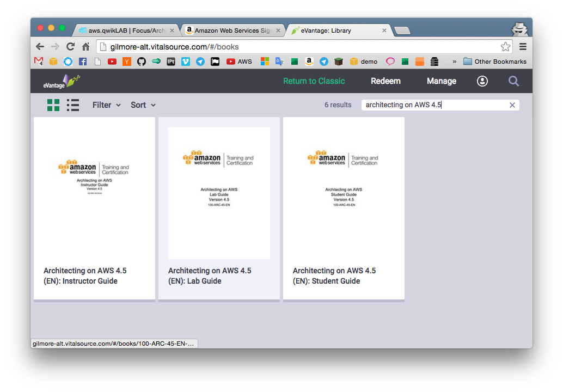Image resolution: width=563 pixels, height=392 pixels.
Task: Open a new browser tab
Action: tap(402, 31)
